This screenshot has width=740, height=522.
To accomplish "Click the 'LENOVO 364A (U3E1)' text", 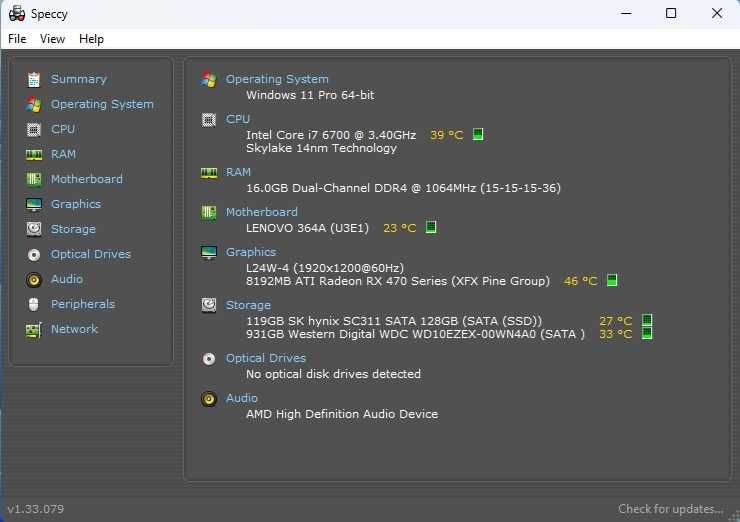I will click(x=307, y=228).
